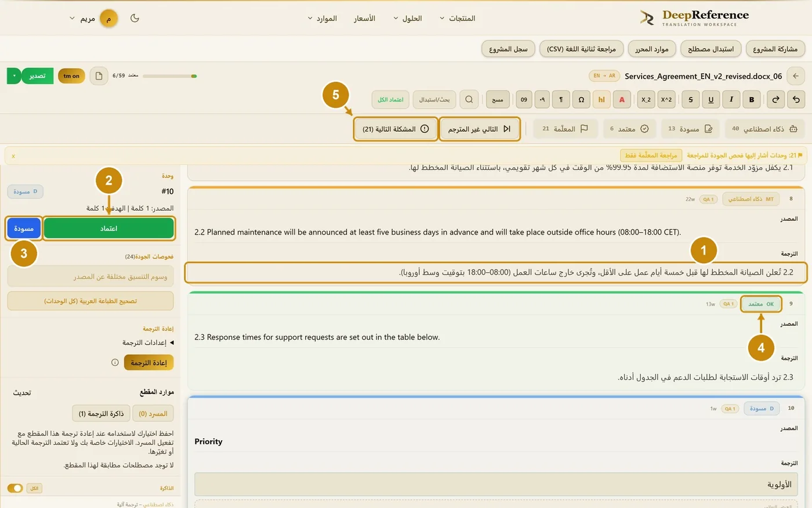Change text color with red A
The width and height of the screenshot is (812, 508).
(622, 99)
